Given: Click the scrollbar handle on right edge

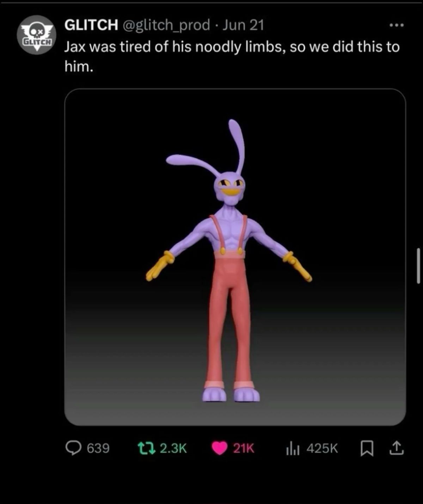Looking at the screenshot, I should point(418,266).
